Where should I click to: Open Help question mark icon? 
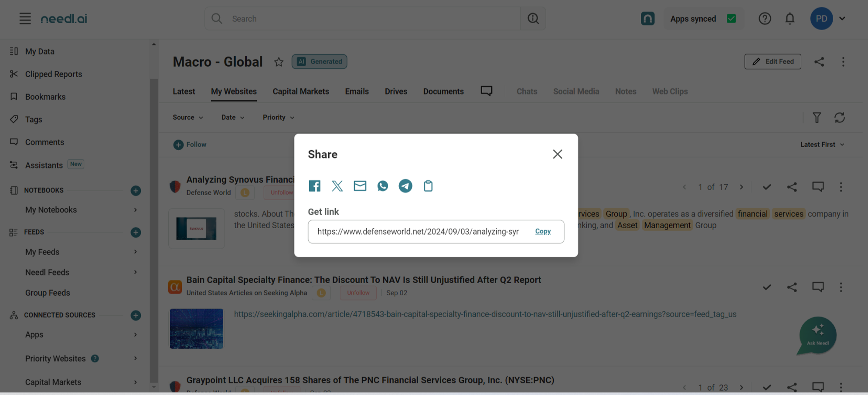tap(765, 19)
